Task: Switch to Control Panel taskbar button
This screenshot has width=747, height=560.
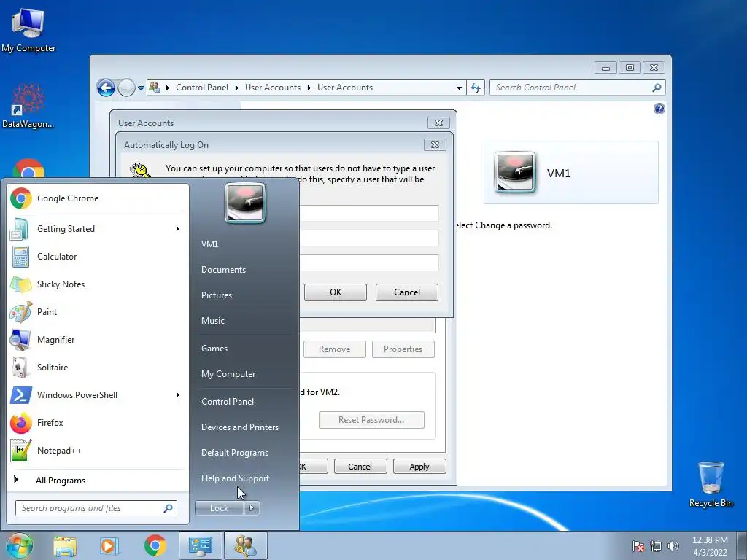Action: [x=200, y=545]
